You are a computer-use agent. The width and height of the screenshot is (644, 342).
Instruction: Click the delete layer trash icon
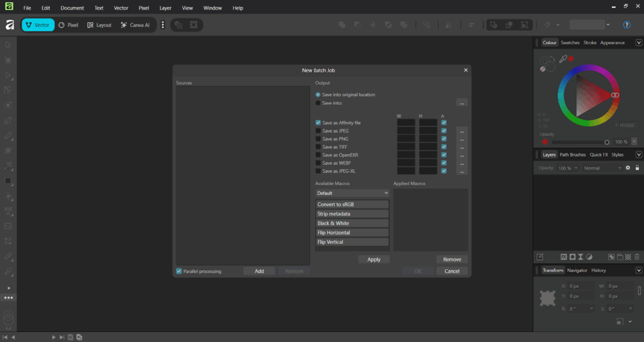coord(636,257)
